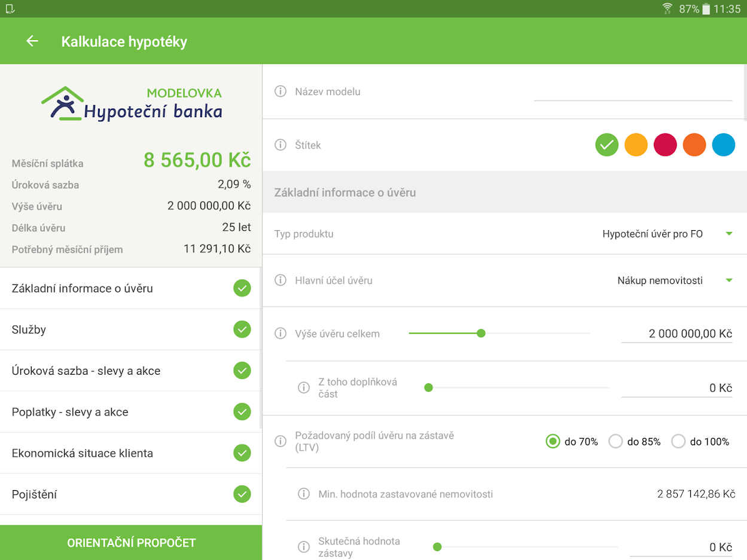This screenshot has height=560, width=747.
Task: Open Základní informace o úvěru section
Action: coord(131,288)
